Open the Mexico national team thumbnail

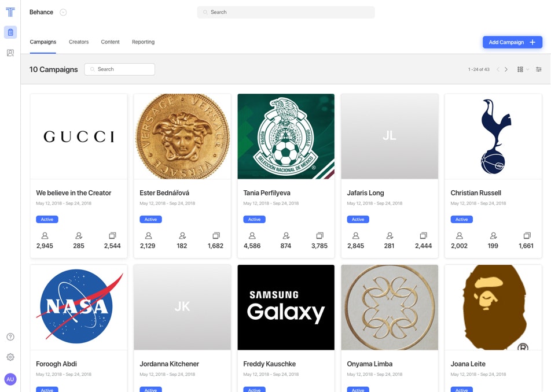[x=286, y=136]
